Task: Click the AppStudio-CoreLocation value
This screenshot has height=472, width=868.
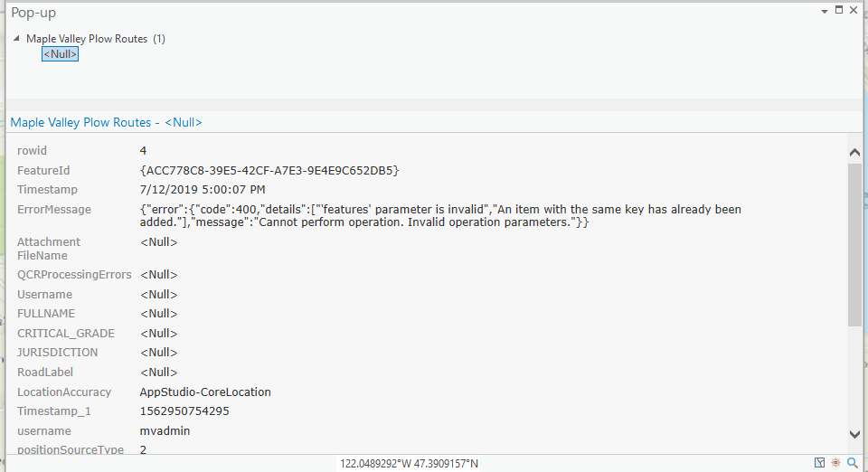Action: tap(205, 392)
